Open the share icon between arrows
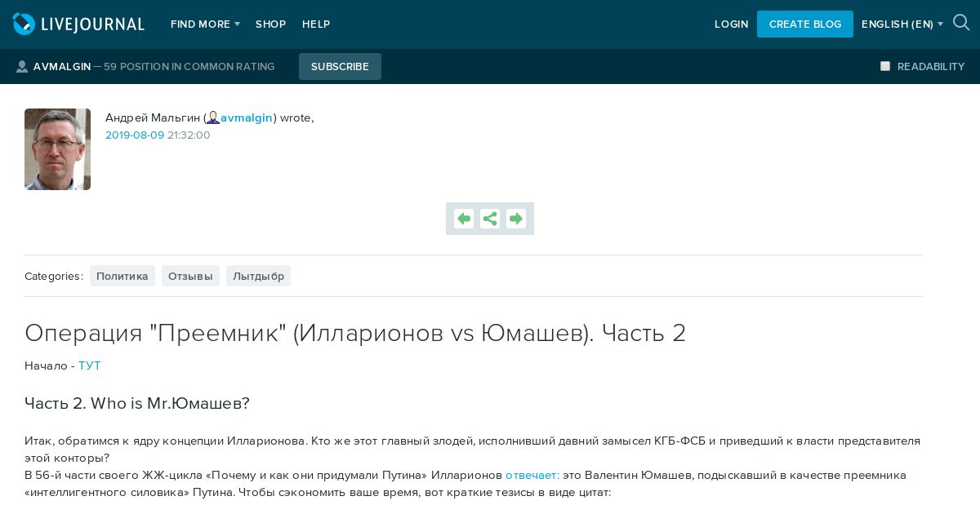Image resolution: width=980 pixels, height=514 pixels. click(x=490, y=219)
